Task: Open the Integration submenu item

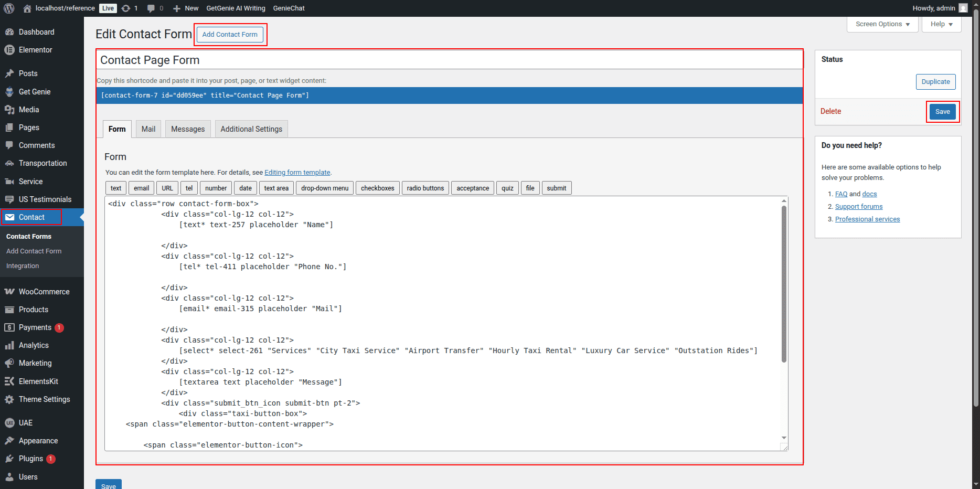Action: pyautogui.click(x=23, y=266)
